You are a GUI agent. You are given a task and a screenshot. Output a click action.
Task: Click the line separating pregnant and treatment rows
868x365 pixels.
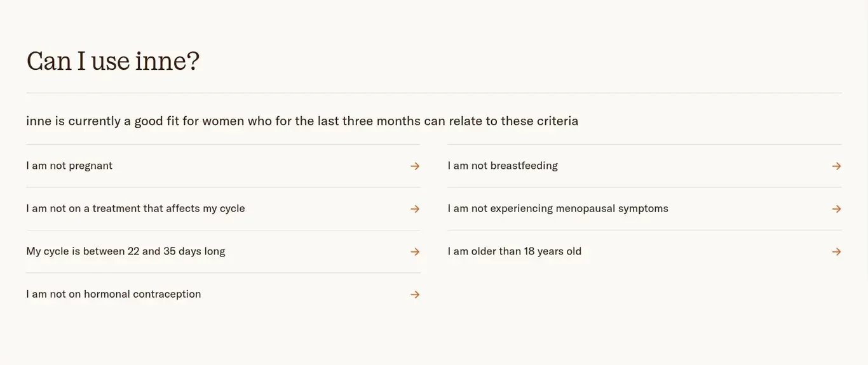click(223, 187)
